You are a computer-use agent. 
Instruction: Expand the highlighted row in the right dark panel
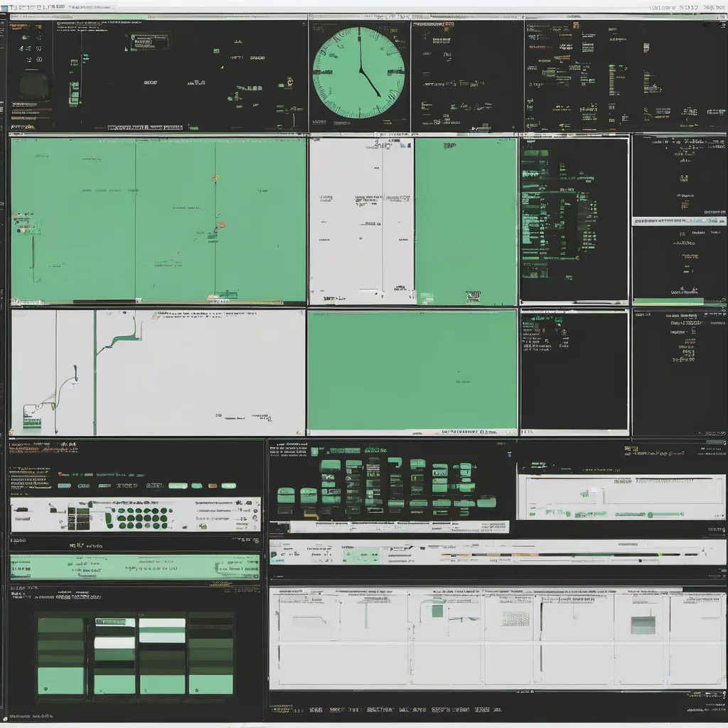coord(679,221)
